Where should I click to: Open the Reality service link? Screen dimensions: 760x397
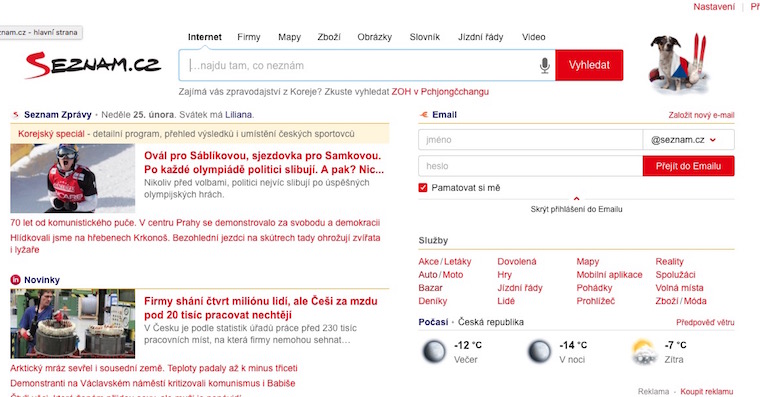[669, 261]
